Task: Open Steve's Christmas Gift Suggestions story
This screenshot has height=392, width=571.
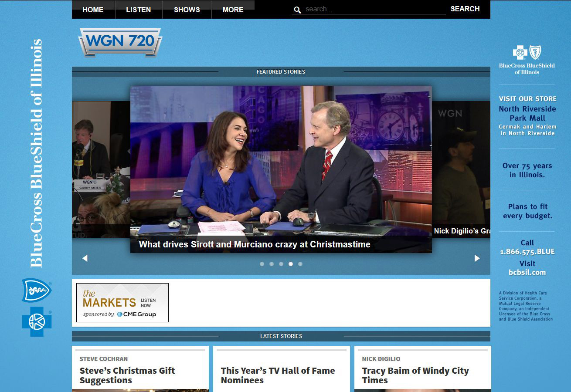Action: point(127,375)
